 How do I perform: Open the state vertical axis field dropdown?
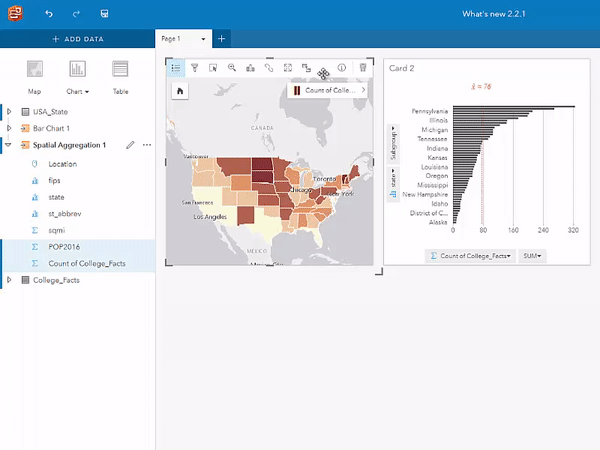(x=393, y=183)
